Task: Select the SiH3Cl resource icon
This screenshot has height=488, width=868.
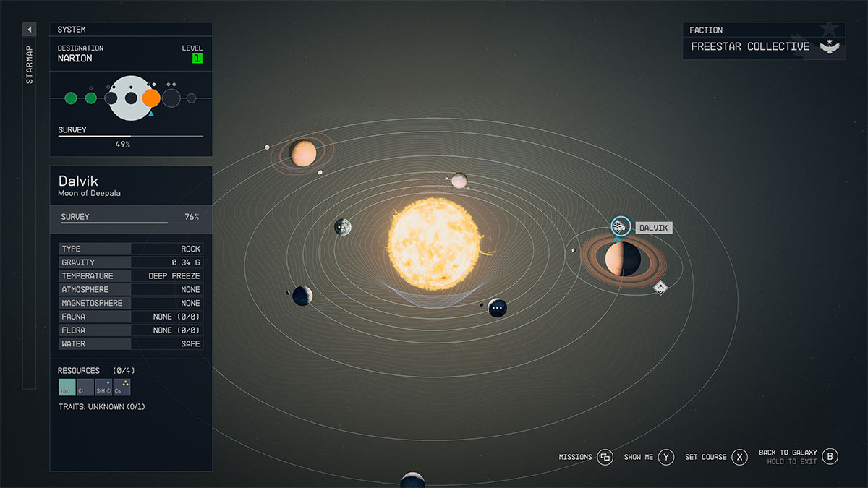Action: click(x=103, y=387)
